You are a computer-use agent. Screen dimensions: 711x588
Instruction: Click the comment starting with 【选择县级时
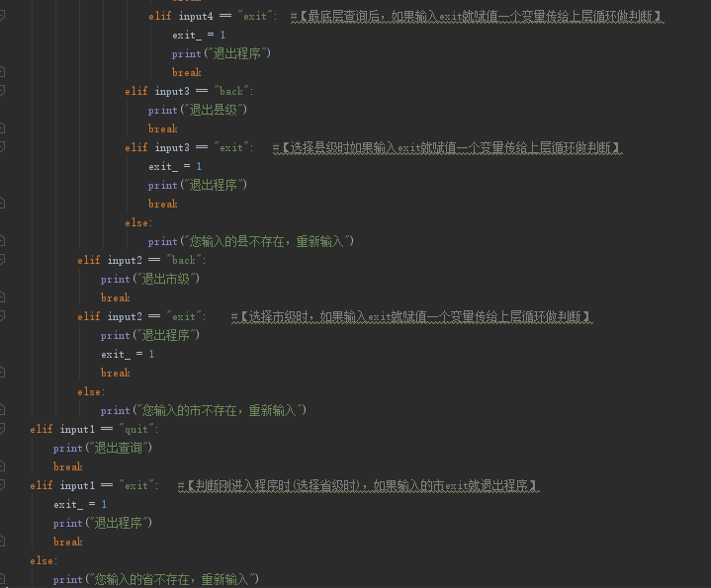(448, 148)
